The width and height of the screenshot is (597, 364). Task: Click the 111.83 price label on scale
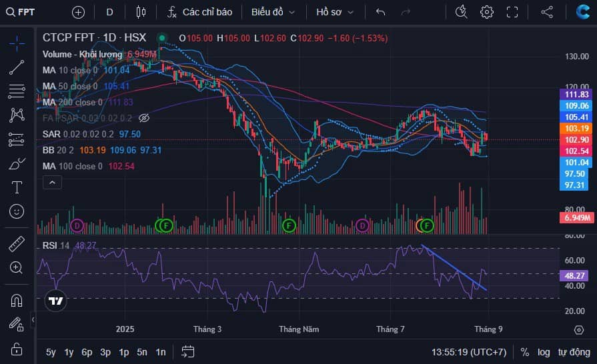tap(576, 94)
